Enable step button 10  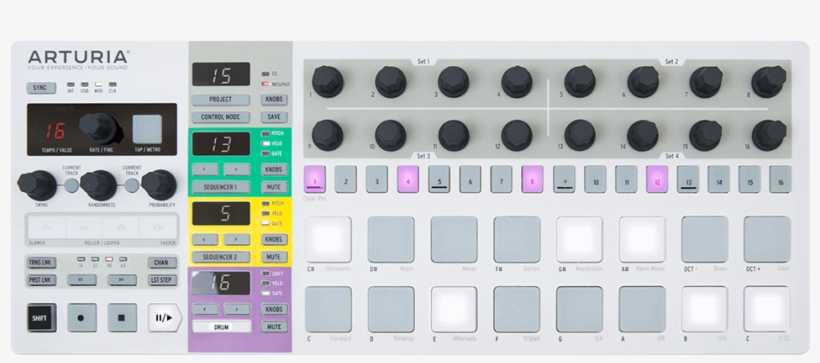[595, 179]
